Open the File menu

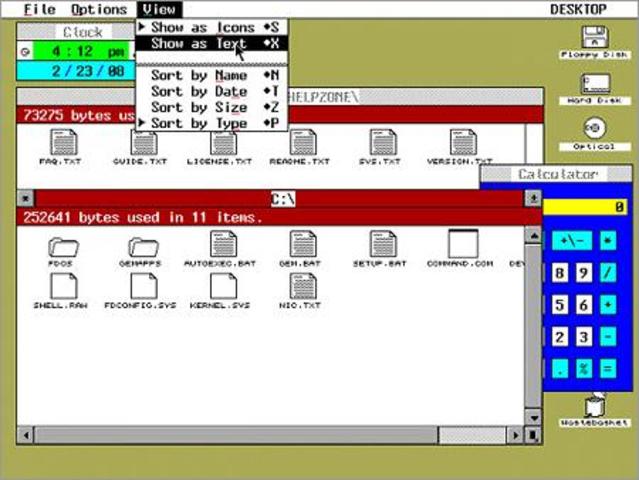pos(40,9)
